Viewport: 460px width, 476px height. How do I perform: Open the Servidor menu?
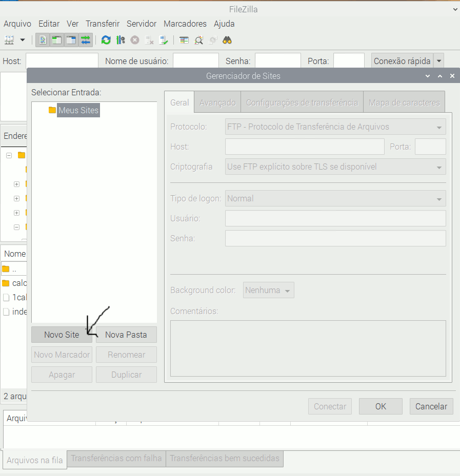point(142,24)
